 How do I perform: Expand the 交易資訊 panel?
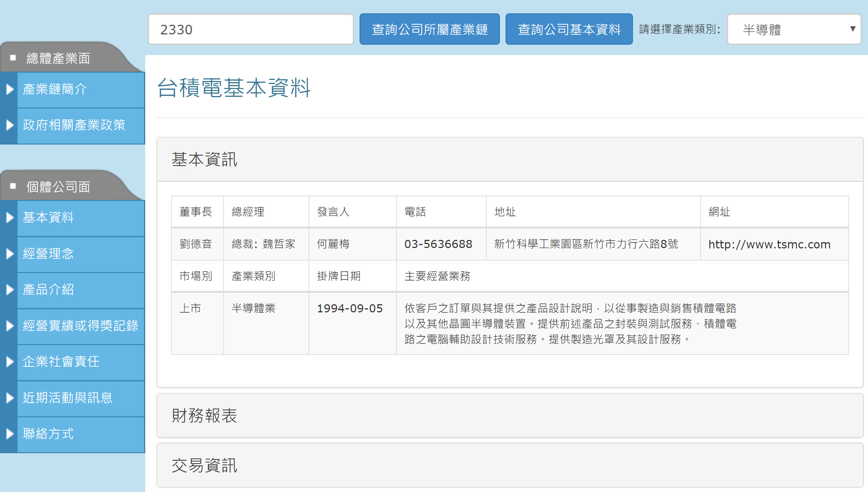point(204,465)
